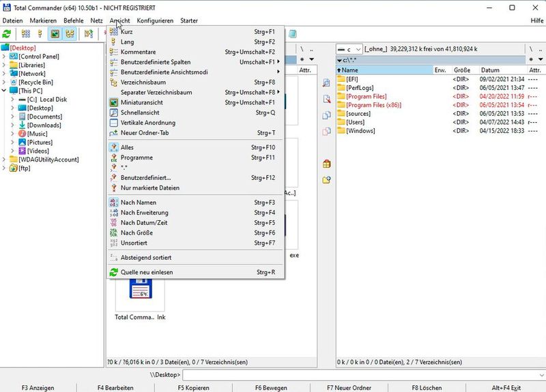Open Separater Verzeichnisbaum submenu
Image resolution: width=546 pixels, height=392 pixels.
(195, 92)
